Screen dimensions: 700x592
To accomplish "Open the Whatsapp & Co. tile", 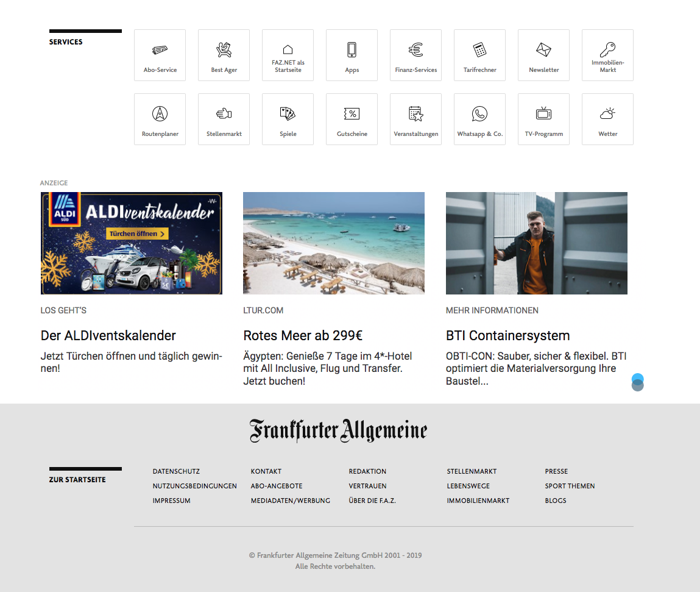I will coord(480,119).
